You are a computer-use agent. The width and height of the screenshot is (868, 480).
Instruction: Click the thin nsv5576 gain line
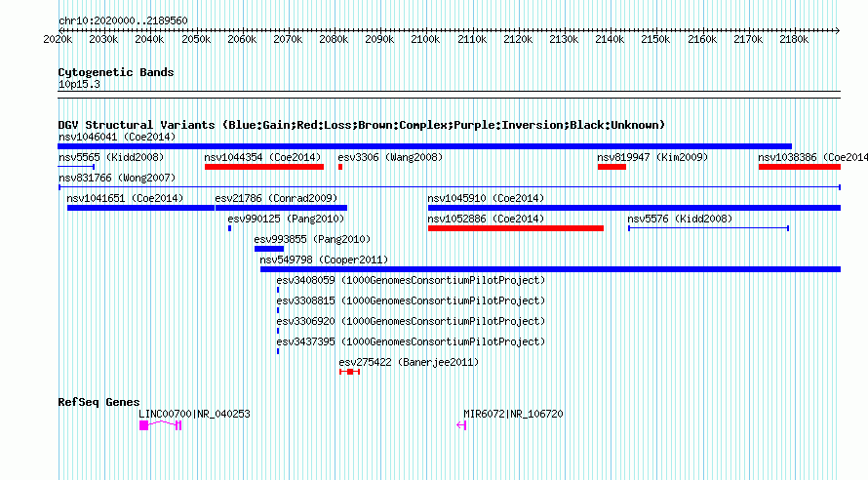click(x=709, y=228)
